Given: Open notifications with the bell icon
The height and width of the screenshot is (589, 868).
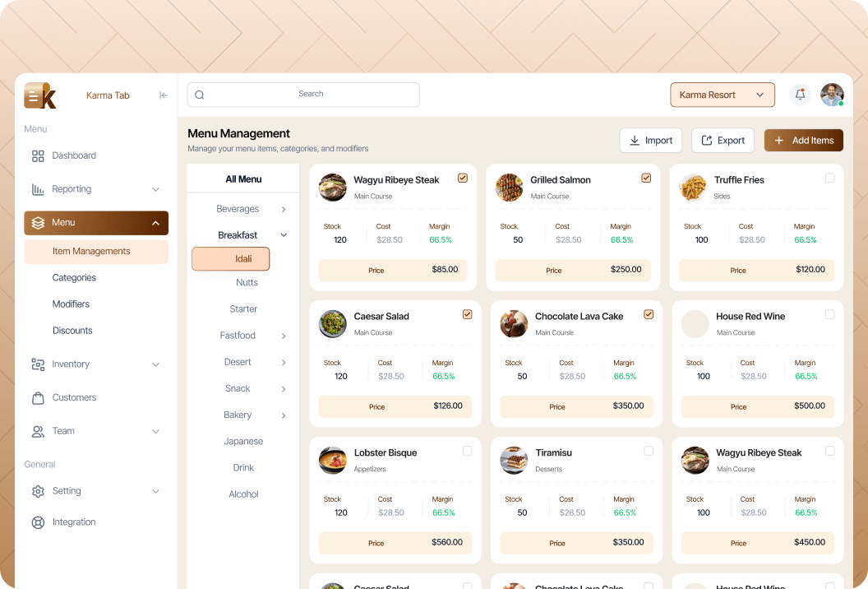Looking at the screenshot, I should (800, 95).
